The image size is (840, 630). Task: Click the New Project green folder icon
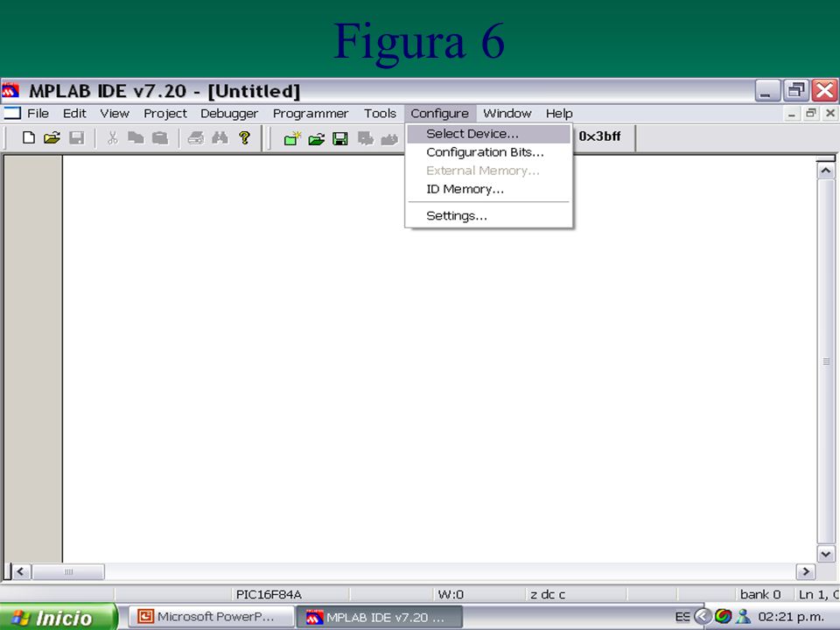292,139
